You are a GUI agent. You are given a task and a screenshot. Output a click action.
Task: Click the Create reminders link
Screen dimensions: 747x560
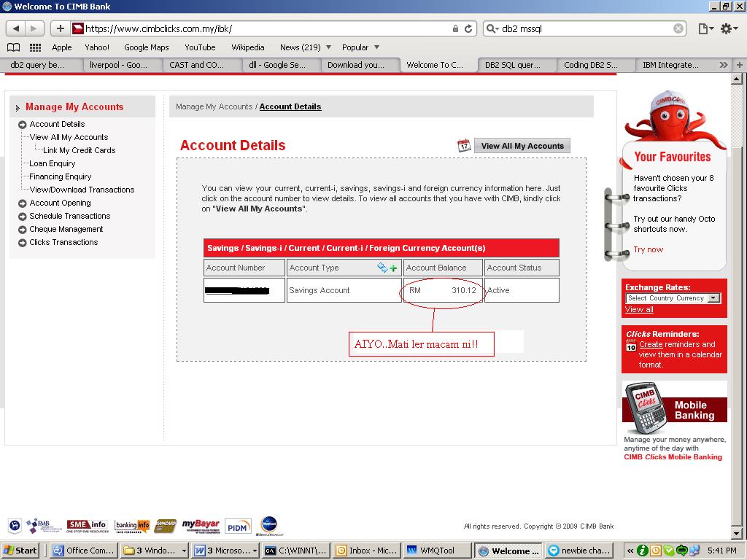point(651,344)
